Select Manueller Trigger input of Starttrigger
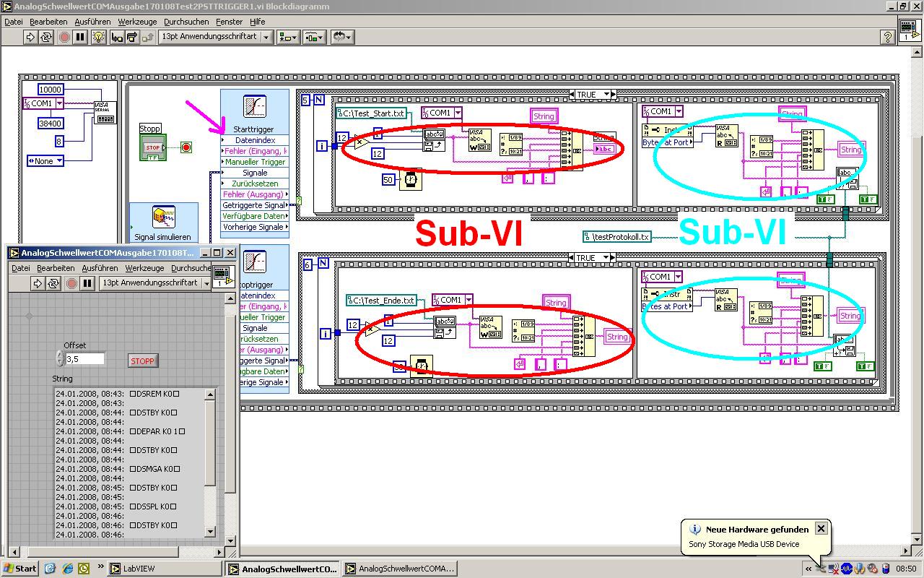Screen dimensions: 924x578 255,162
